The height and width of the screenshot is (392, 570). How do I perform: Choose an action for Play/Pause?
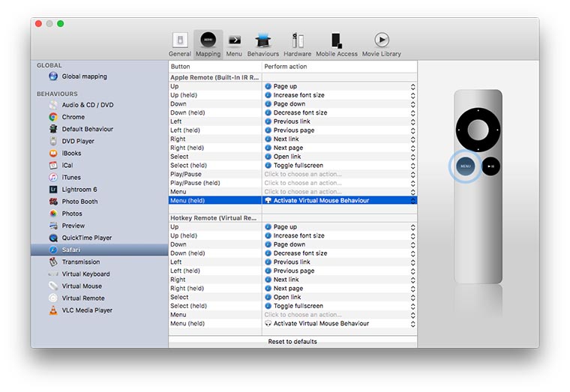point(340,174)
